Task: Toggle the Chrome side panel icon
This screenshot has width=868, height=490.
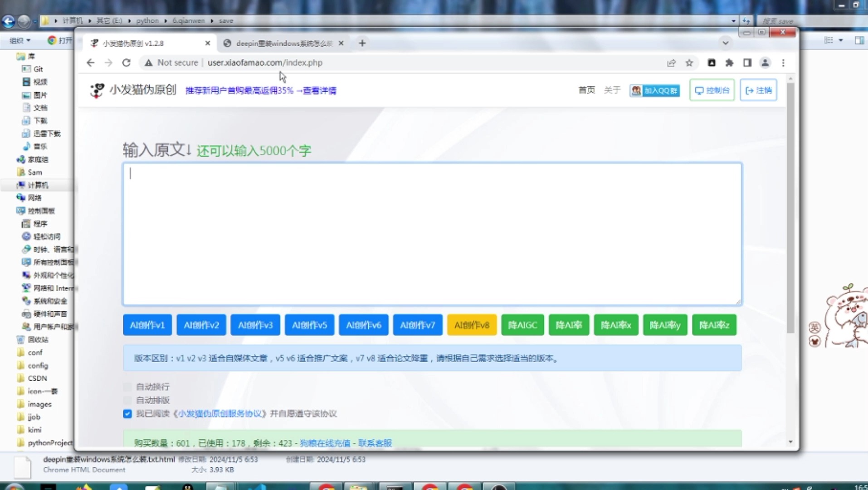Action: click(747, 63)
